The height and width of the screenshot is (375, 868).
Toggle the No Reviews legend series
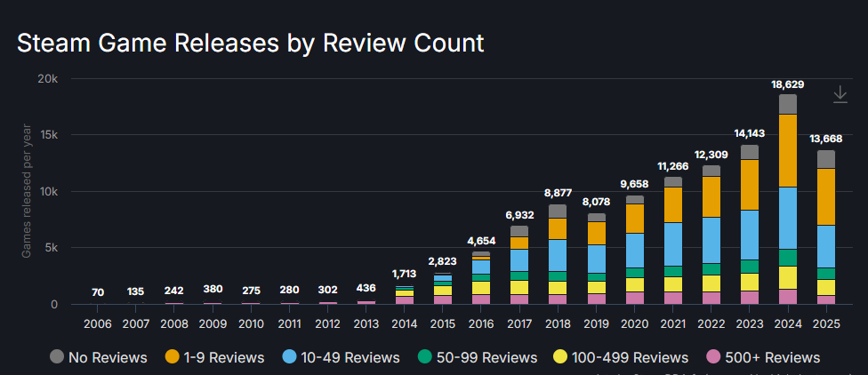click(x=98, y=357)
